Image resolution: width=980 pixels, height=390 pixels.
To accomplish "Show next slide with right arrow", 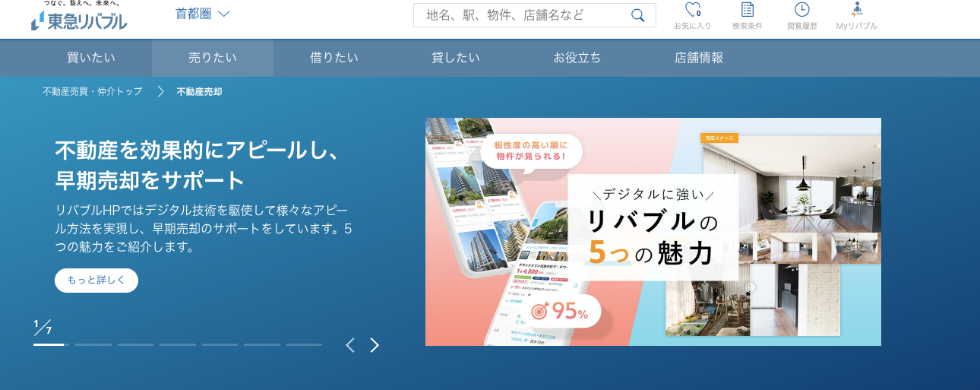I will 375,345.
